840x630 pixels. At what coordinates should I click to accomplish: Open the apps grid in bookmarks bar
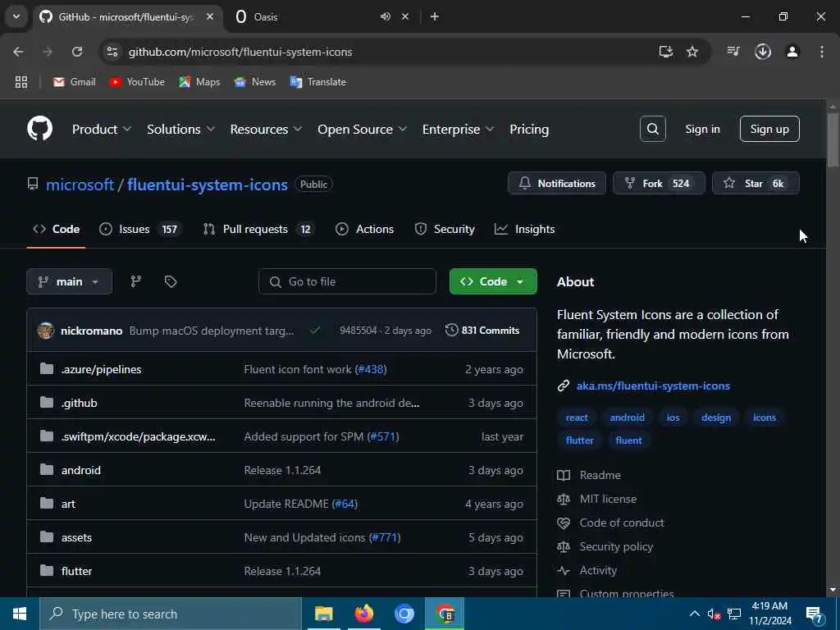pos(21,82)
